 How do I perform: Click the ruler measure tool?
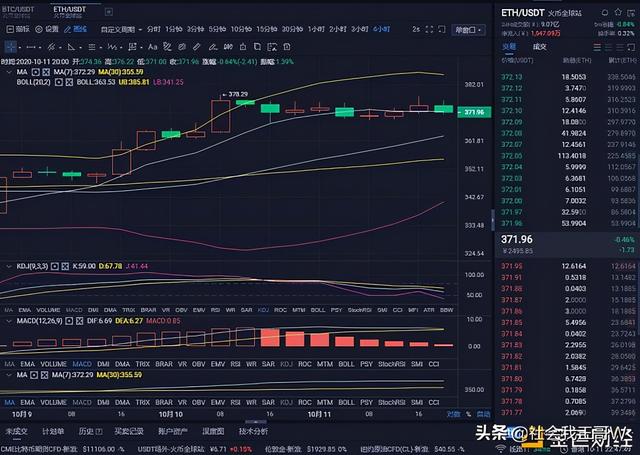click(x=197, y=47)
